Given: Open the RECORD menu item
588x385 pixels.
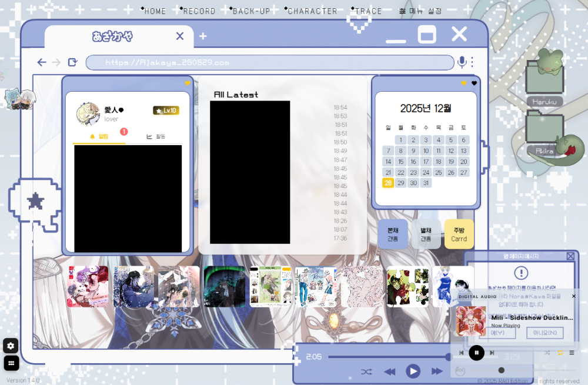Looking at the screenshot, I should coord(199,11).
